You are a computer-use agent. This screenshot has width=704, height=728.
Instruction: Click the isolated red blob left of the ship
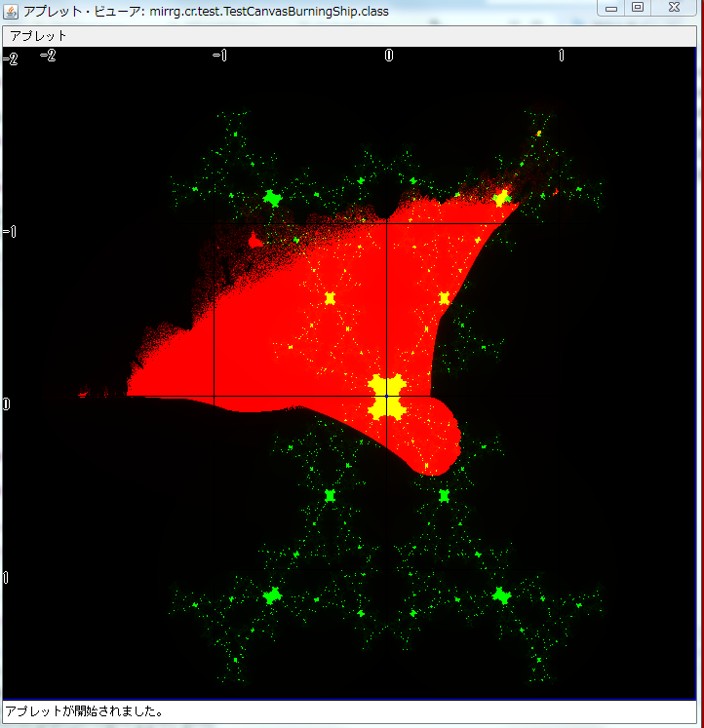(255, 240)
